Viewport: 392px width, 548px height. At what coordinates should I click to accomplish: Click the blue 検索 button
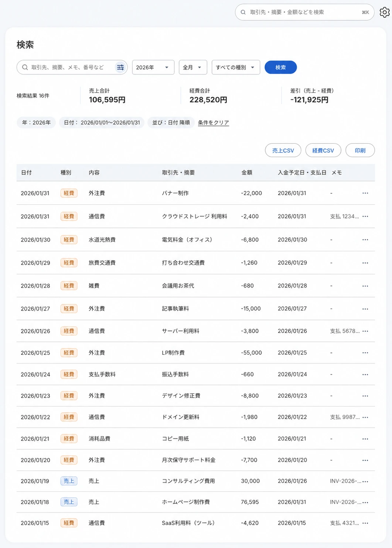[x=280, y=67]
